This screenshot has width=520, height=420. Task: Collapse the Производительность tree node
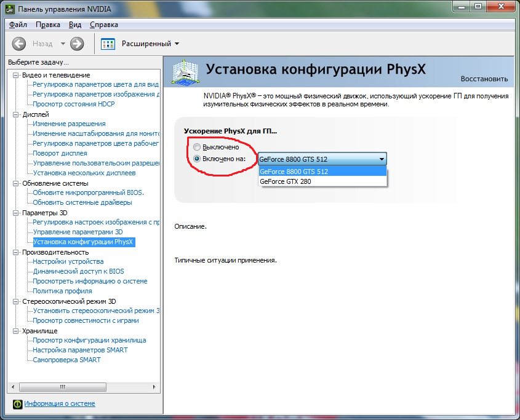(15, 252)
